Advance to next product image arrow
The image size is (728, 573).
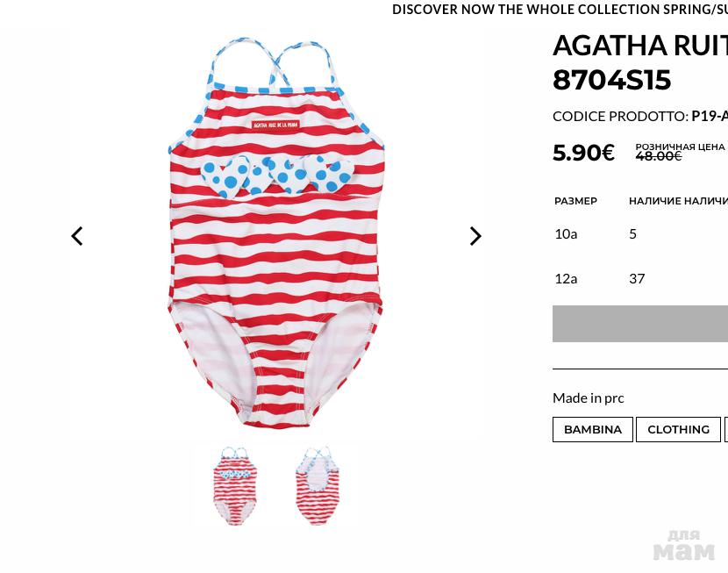(x=475, y=236)
